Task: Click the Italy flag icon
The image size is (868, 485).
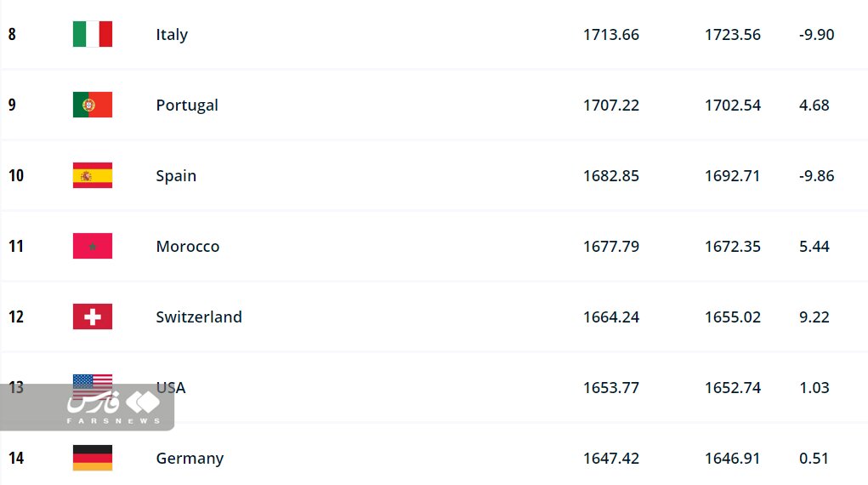Action: click(x=92, y=35)
